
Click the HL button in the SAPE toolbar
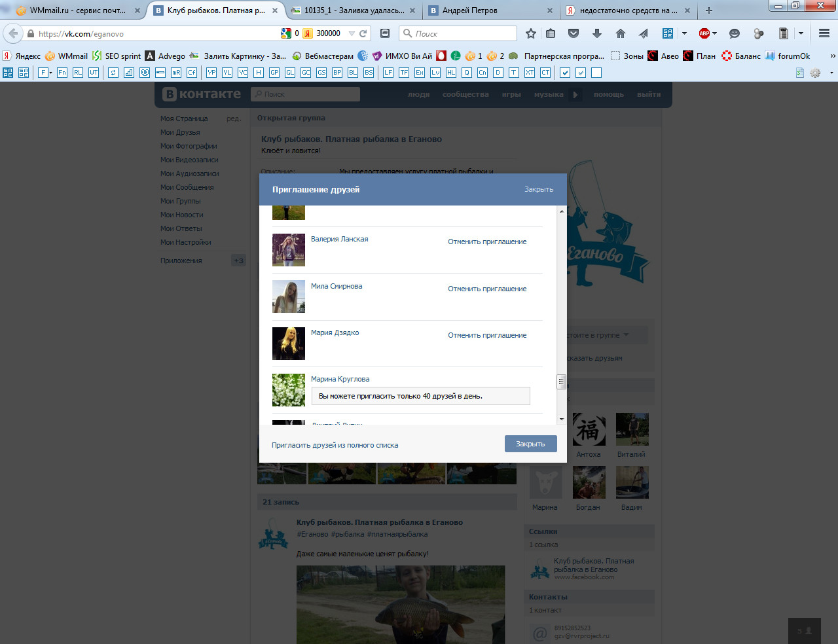(451, 73)
